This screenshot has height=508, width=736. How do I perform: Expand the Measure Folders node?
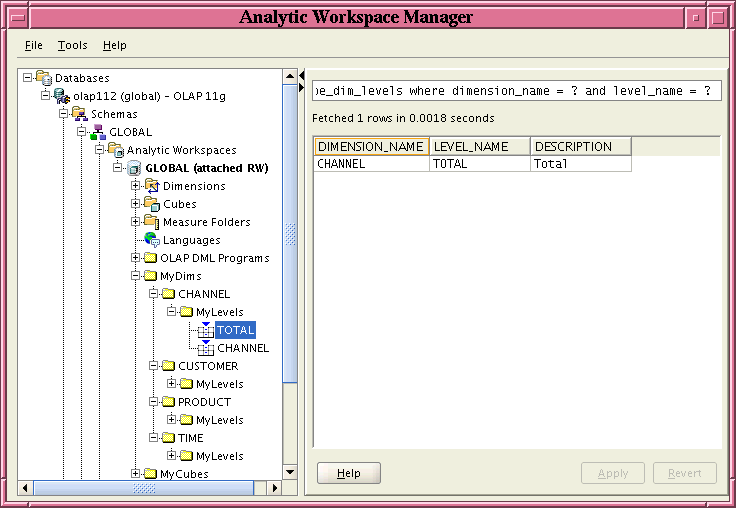[x=136, y=222]
